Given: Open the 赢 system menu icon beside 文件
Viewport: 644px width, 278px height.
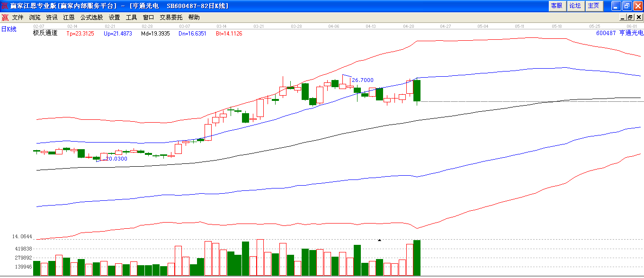Looking at the screenshot, I should pyautogui.click(x=5, y=18).
